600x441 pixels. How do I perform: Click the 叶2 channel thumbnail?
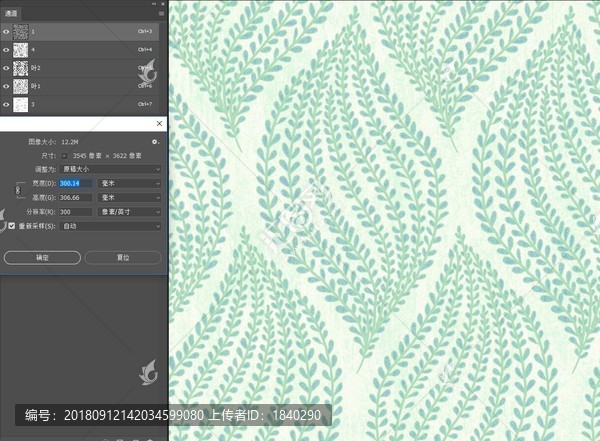(x=21, y=68)
